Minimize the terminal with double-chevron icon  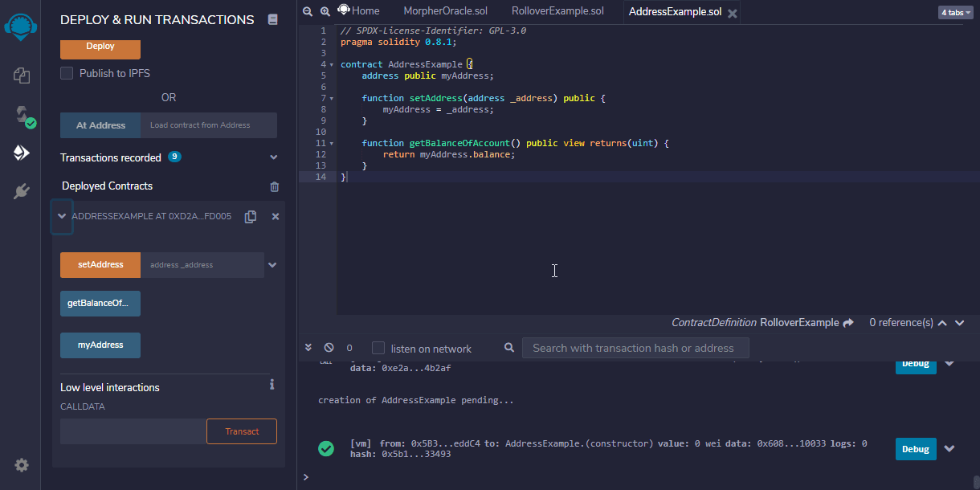[308, 348]
